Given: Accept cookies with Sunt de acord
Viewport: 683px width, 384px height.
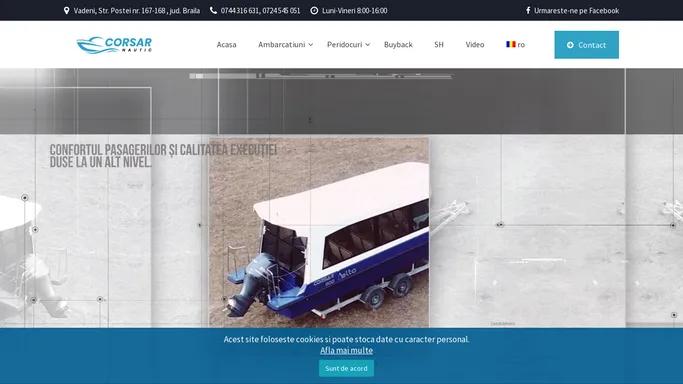Looking at the screenshot, I should coord(346,368).
